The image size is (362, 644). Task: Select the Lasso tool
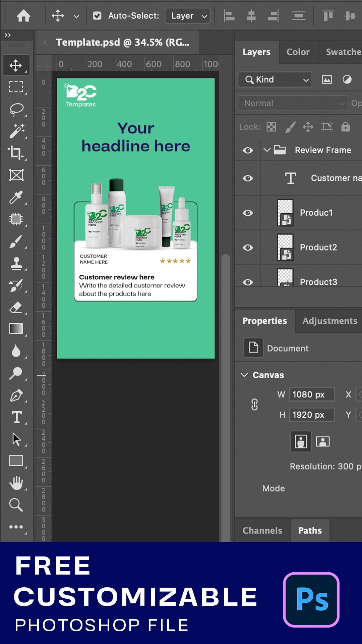coord(16,109)
